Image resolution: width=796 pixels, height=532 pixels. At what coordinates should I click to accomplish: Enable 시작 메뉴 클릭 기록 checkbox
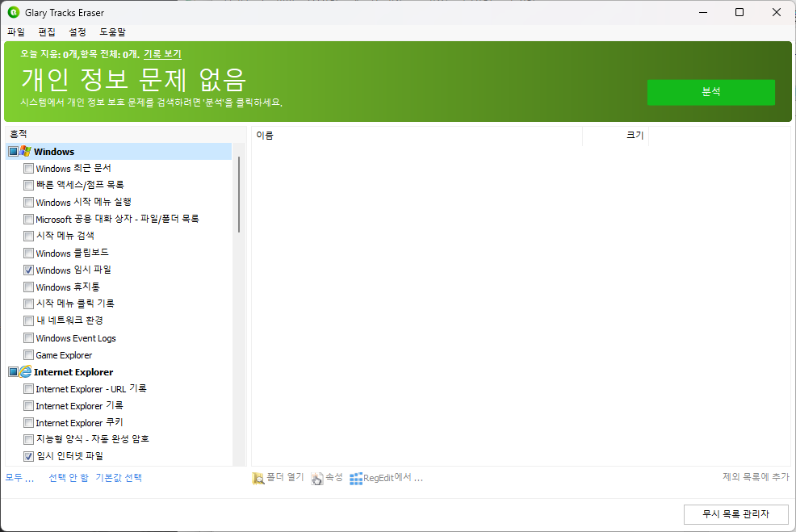28,304
